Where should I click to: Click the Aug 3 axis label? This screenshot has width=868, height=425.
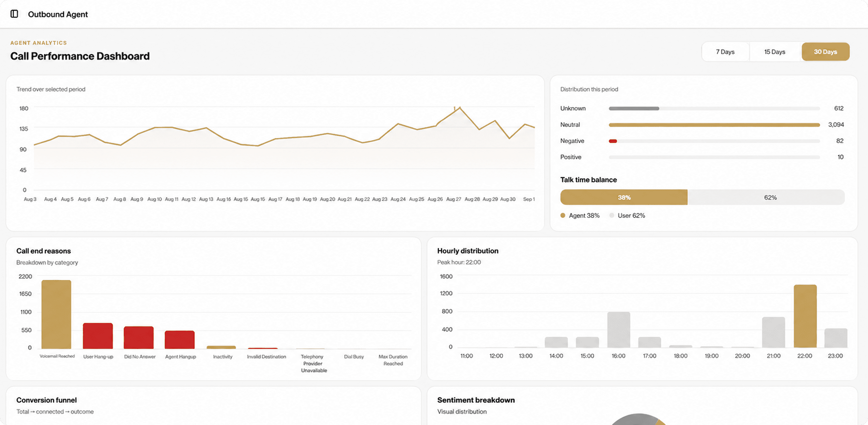[x=30, y=199]
